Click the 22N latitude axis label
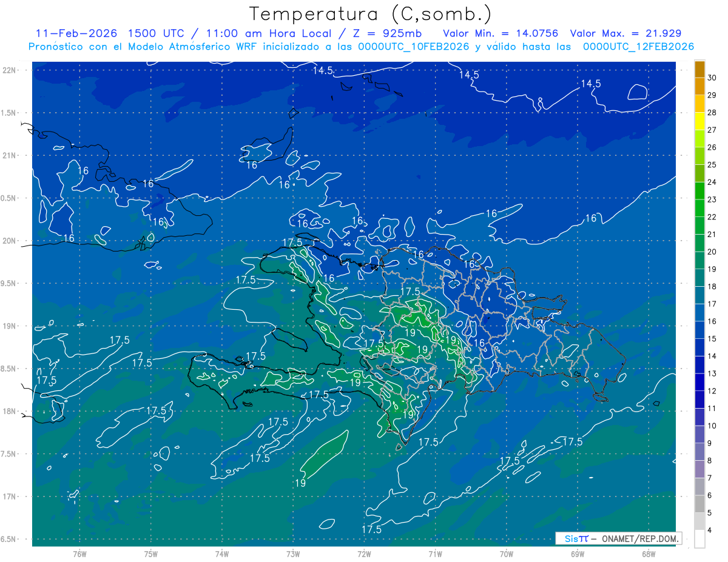The image size is (728, 562). [x=10, y=70]
